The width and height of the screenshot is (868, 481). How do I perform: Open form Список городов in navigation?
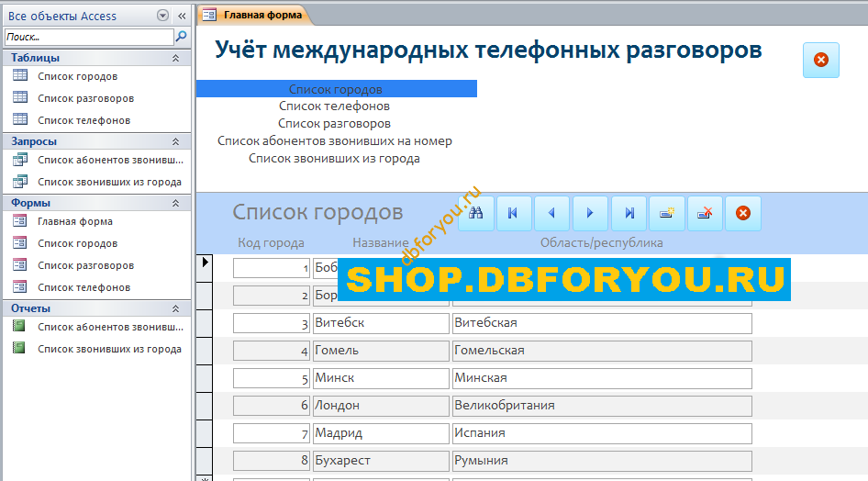pos(77,243)
